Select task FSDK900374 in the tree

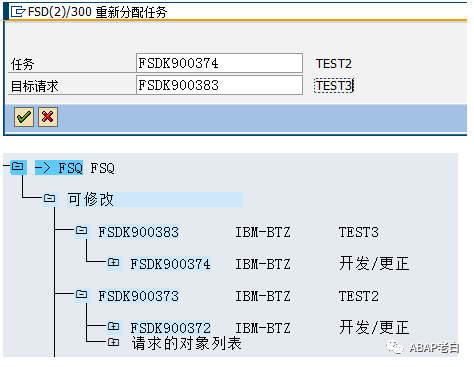point(170,264)
